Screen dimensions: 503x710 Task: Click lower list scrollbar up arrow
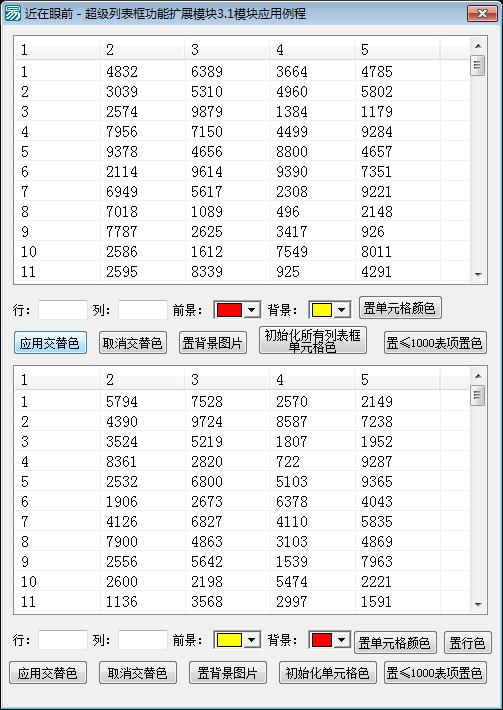[478, 376]
